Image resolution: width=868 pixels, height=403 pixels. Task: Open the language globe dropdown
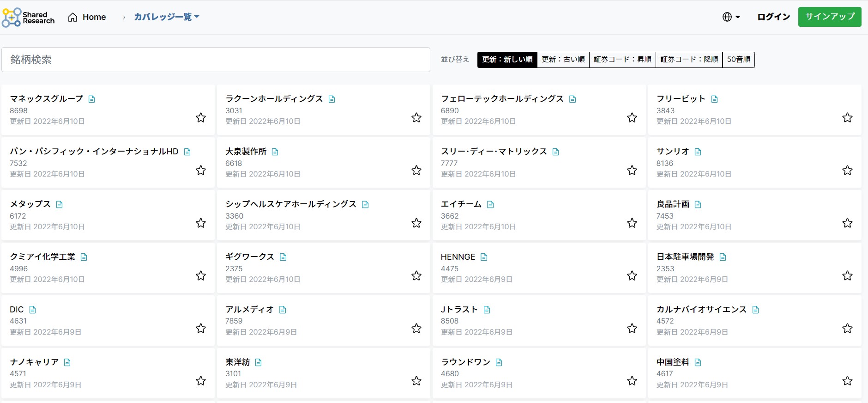tap(731, 17)
